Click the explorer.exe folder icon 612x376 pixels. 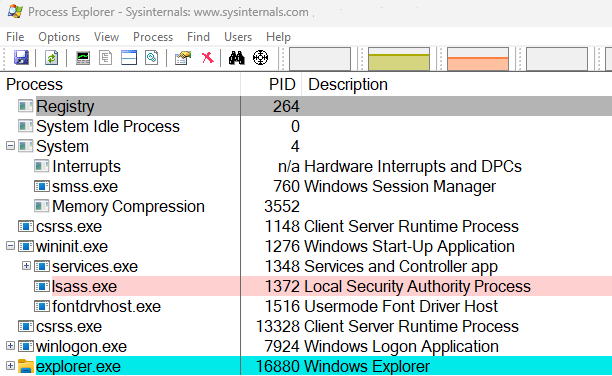(x=26, y=366)
